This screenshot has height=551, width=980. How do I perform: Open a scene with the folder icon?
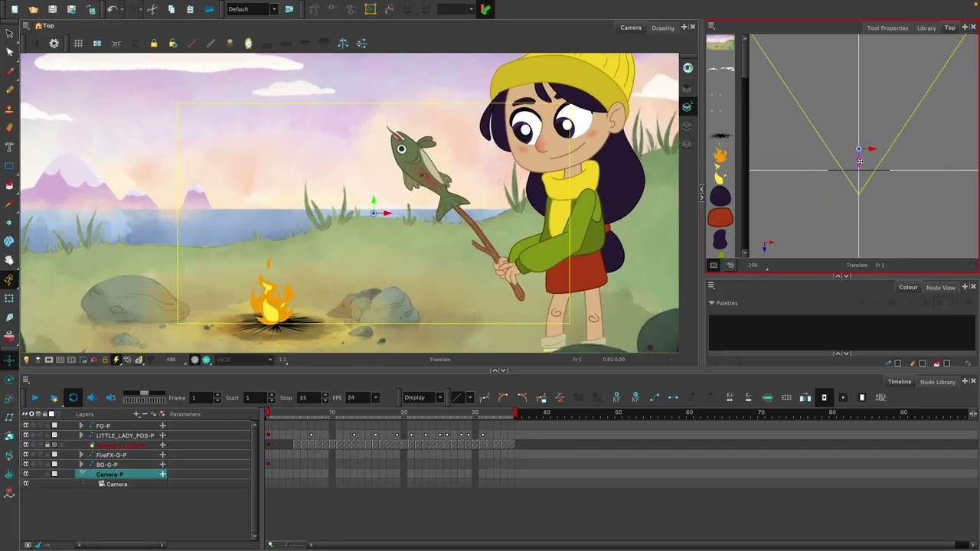coord(33,9)
